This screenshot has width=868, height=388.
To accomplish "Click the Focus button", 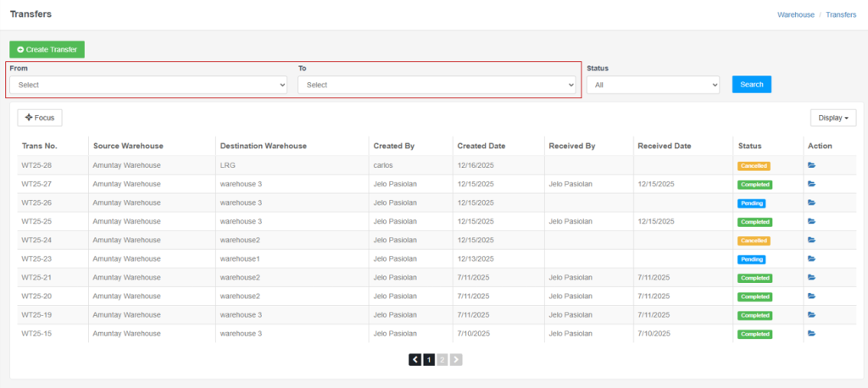I will [x=40, y=118].
